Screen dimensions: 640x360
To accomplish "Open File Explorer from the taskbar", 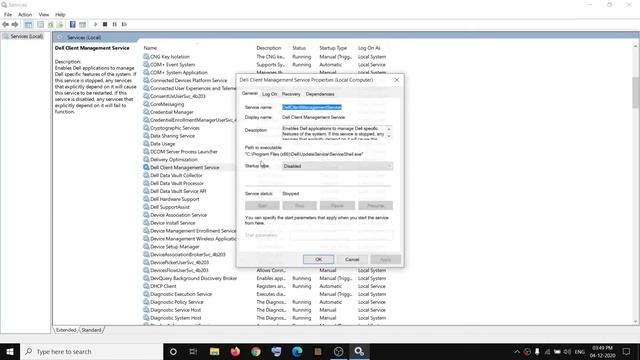I will (214, 351).
